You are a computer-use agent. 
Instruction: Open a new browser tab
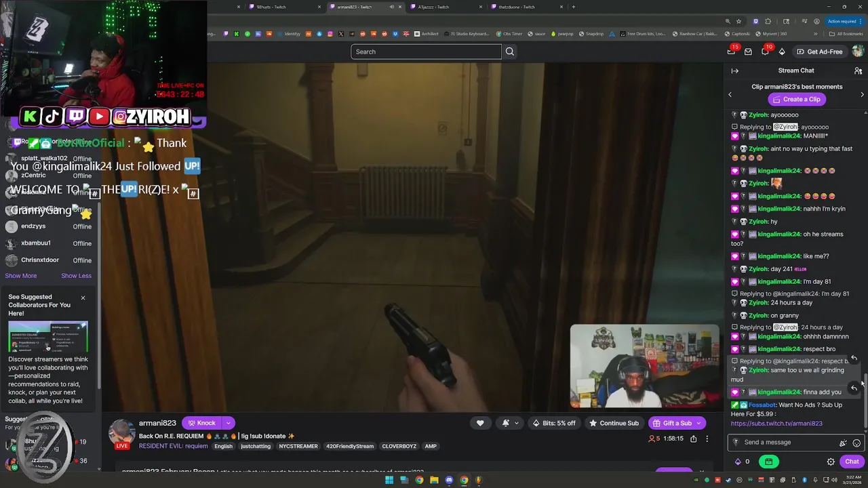point(574,7)
